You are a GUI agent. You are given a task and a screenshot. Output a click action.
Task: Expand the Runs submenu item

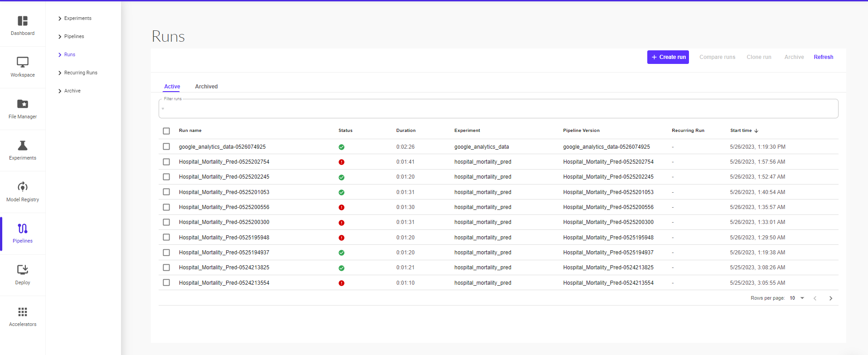click(x=67, y=55)
